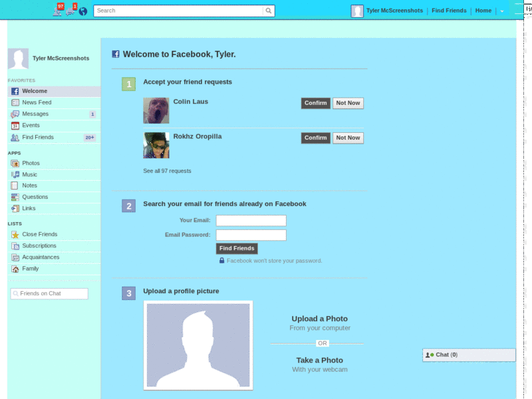Viewport: 532px width, 399px height.
Task: Click the Acquaintances list icon
Action: click(15, 257)
